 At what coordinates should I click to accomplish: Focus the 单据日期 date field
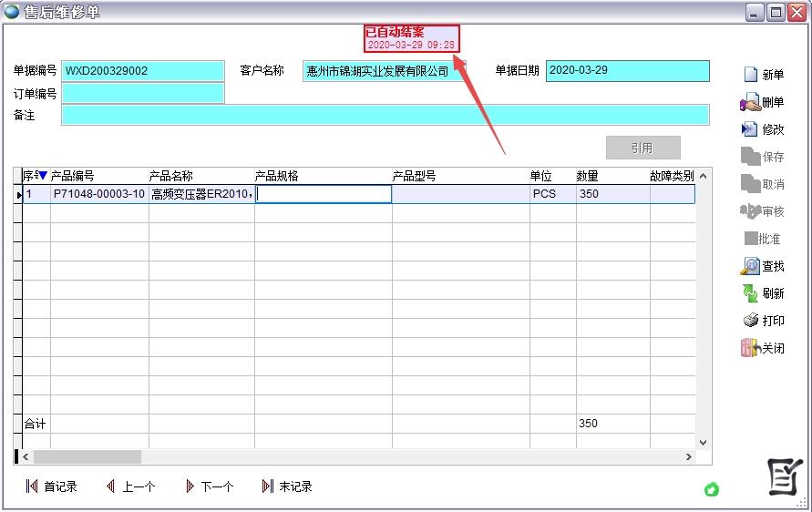[x=627, y=71]
